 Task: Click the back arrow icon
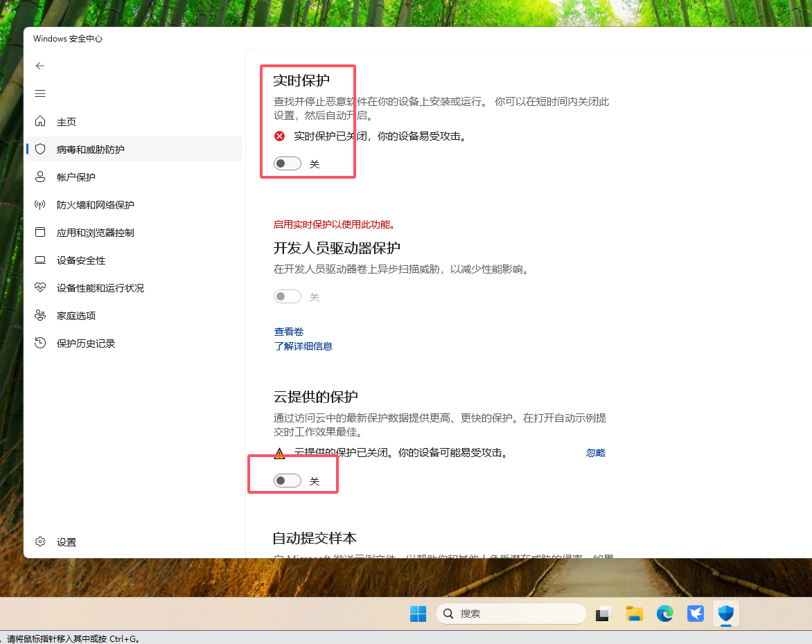pyautogui.click(x=40, y=66)
